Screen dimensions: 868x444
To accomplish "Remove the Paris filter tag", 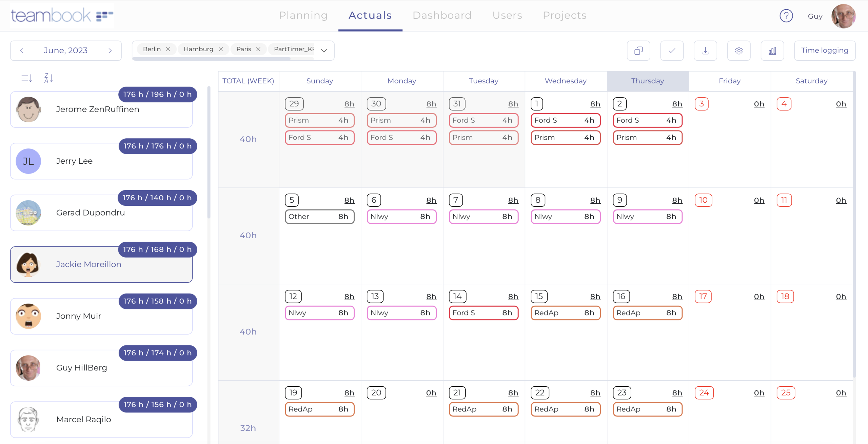I will click(258, 49).
